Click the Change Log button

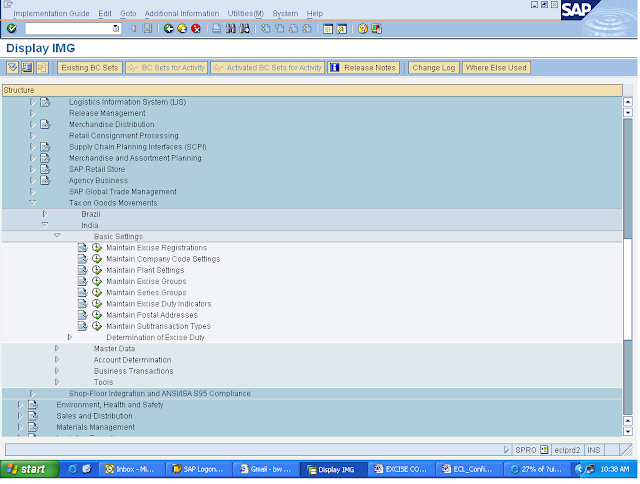click(x=434, y=68)
